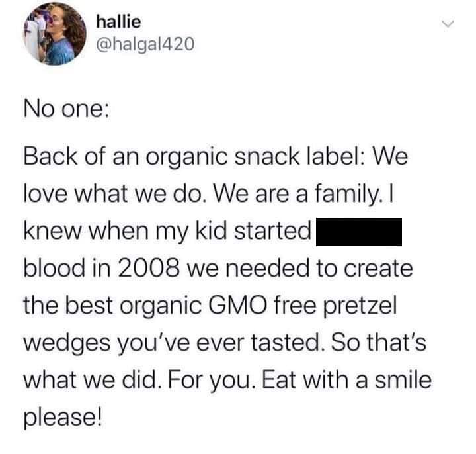The width and height of the screenshot is (476, 454).
Task: Click the display name hallie
Action: click(x=118, y=21)
